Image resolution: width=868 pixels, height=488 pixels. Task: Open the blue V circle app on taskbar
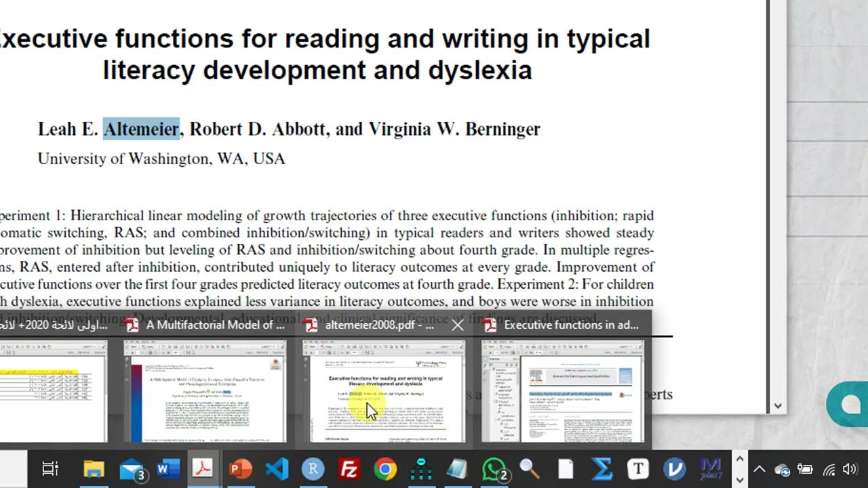(674, 469)
